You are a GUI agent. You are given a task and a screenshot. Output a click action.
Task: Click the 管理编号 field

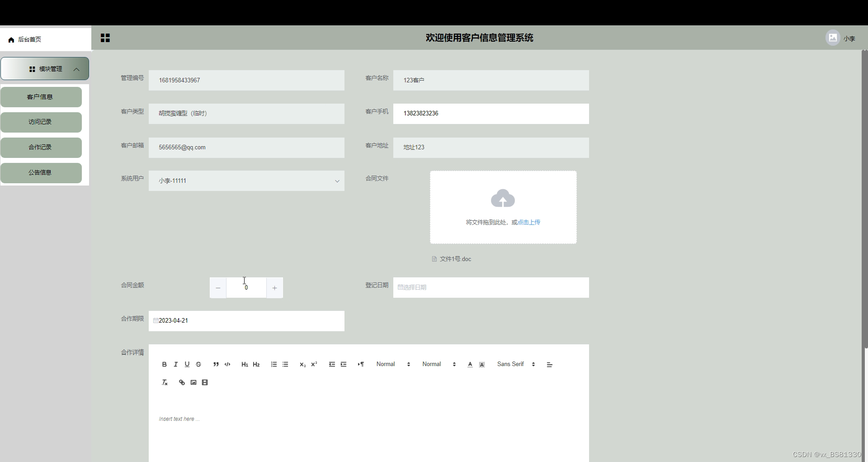coord(246,80)
